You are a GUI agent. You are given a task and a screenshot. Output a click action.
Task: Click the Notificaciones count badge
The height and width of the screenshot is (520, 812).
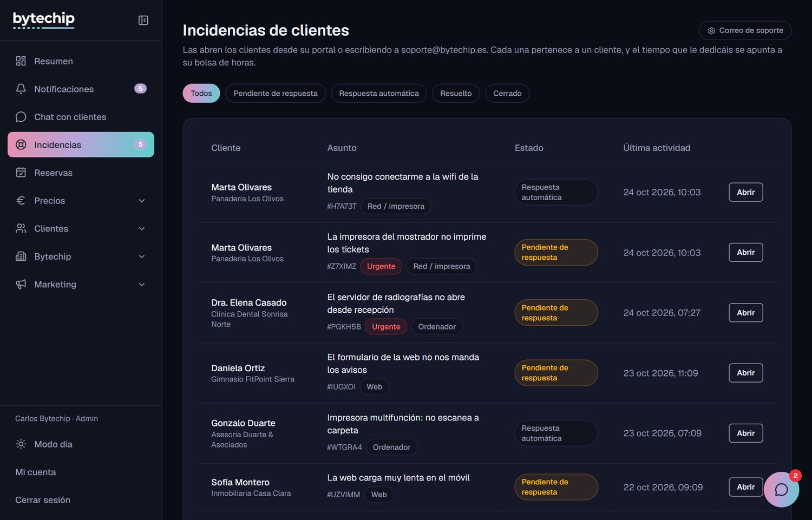[140, 89]
